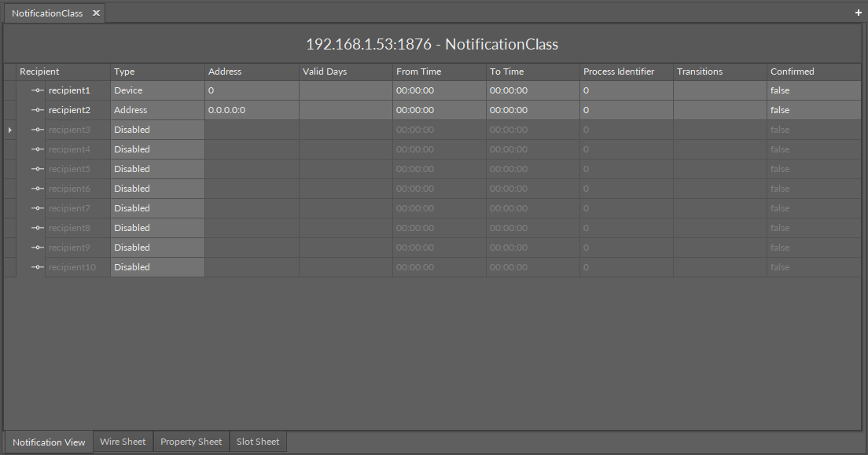Select the row marker arrow beside recipient3

[9, 130]
